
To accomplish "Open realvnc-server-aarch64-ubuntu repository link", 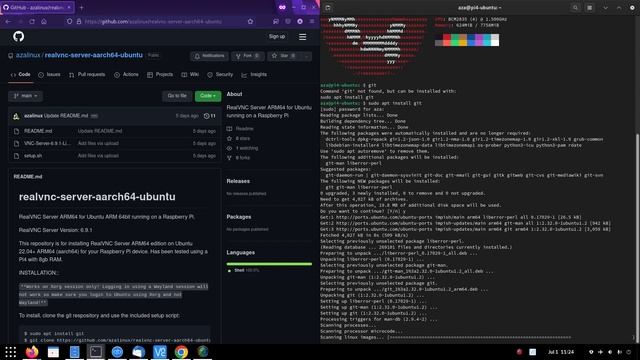I will point(93,55).
